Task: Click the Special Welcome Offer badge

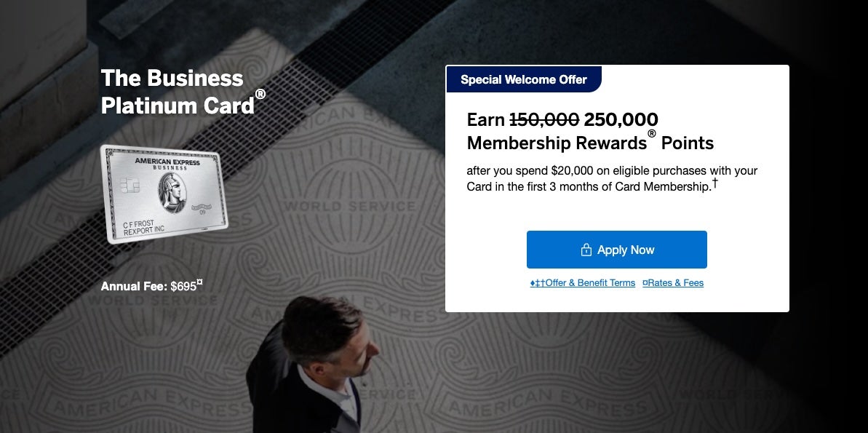Action: [x=524, y=79]
